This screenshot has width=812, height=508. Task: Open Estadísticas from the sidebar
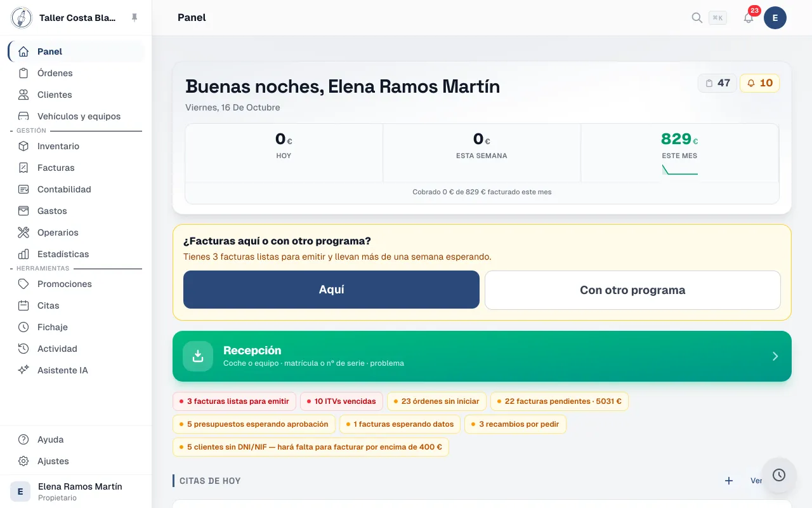[76, 254]
